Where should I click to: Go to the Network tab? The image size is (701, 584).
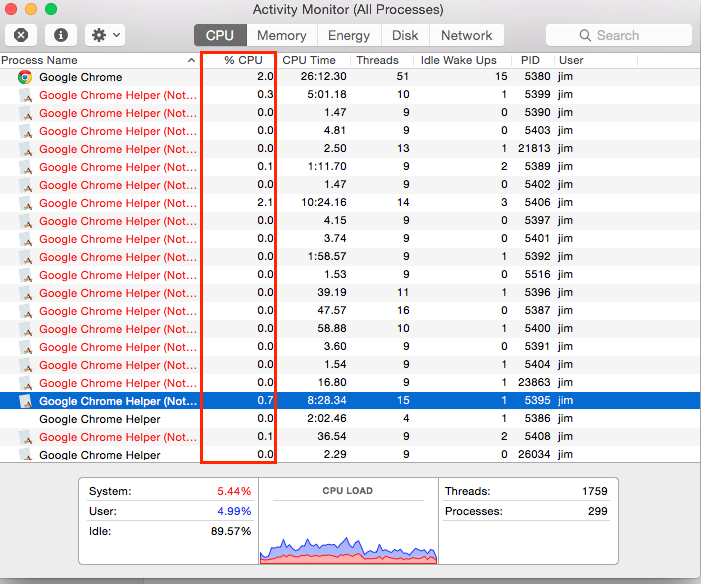coord(466,35)
